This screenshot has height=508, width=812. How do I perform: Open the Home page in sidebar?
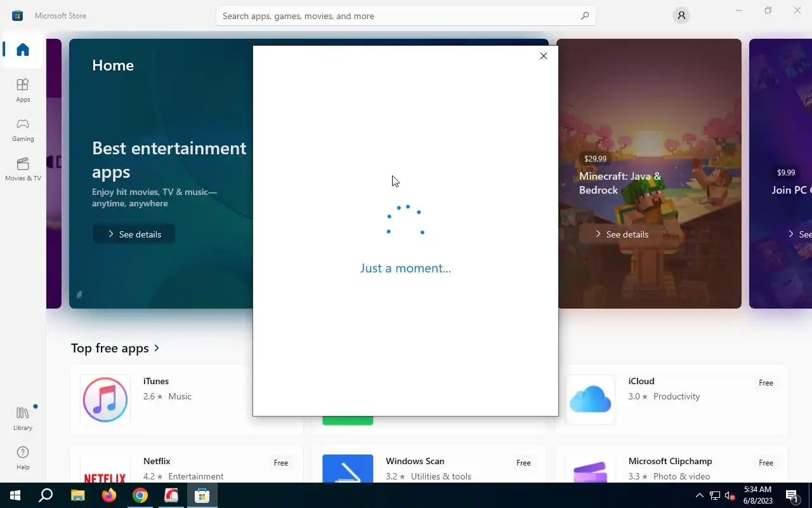(23, 50)
